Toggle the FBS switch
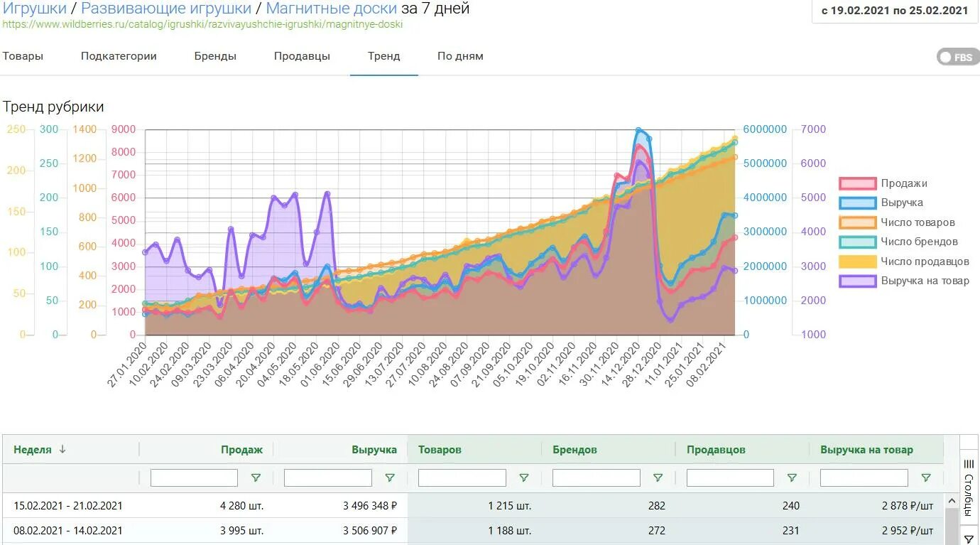Viewport: 980px width, 545px height. click(958, 57)
